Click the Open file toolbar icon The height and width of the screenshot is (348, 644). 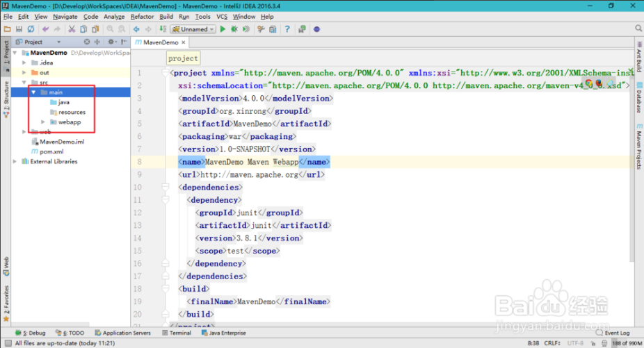point(8,29)
